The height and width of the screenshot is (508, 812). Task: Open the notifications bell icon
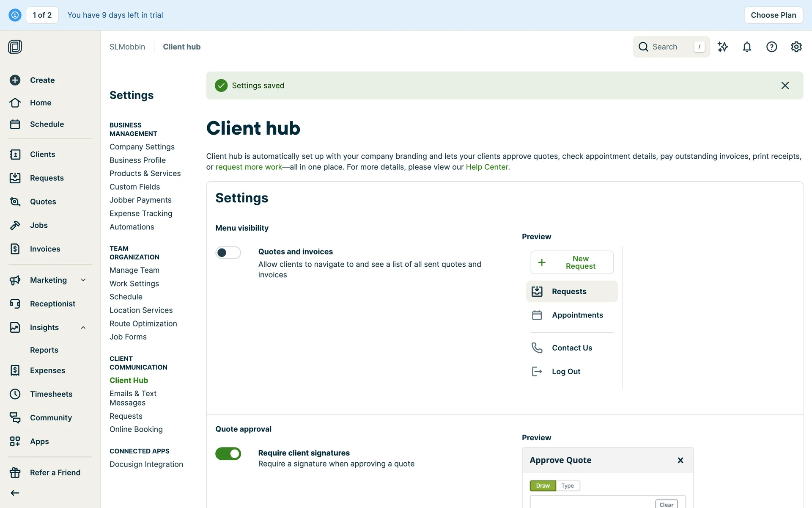click(747, 47)
